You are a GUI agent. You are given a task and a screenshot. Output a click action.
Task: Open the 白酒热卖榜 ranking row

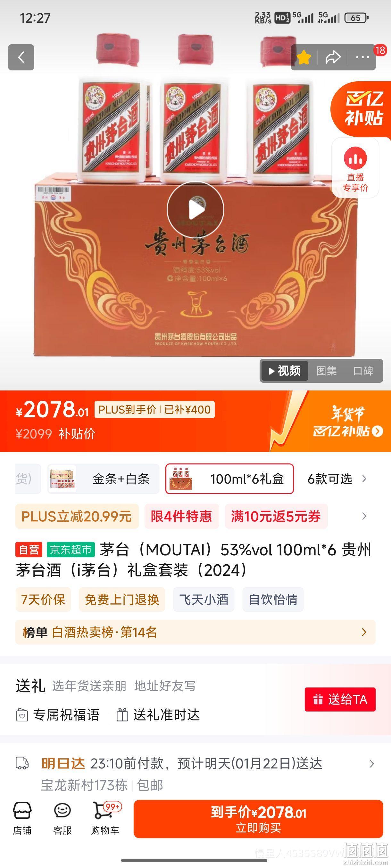[x=195, y=632]
